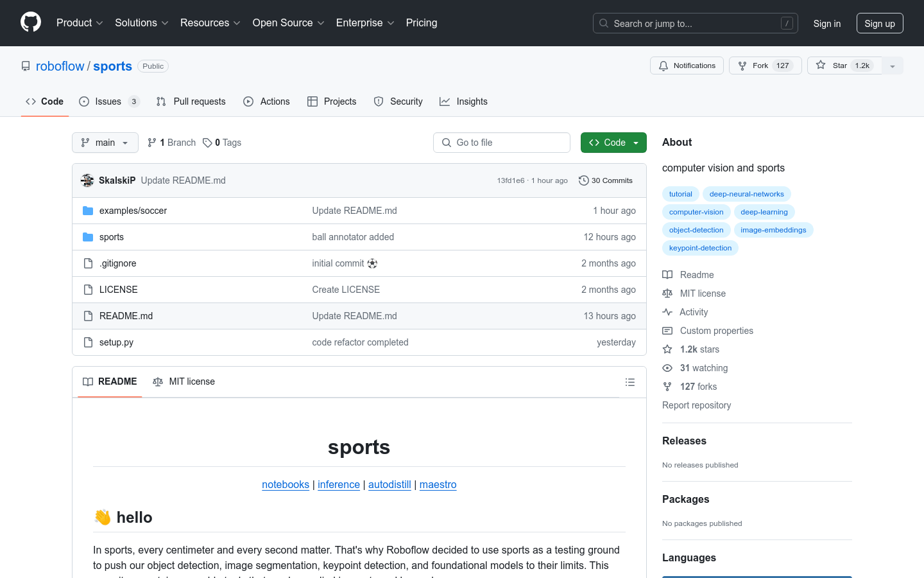The image size is (924, 578).
Task: Click the .gitignore file icon
Action: pos(88,263)
